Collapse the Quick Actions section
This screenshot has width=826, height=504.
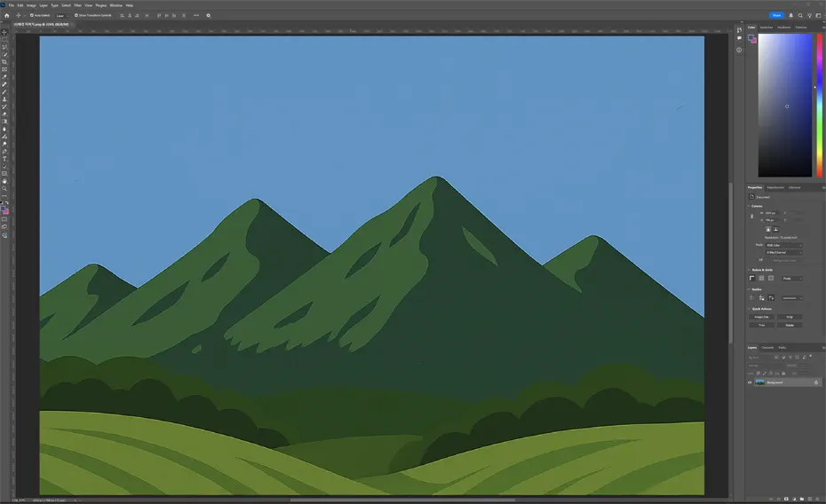coord(749,309)
